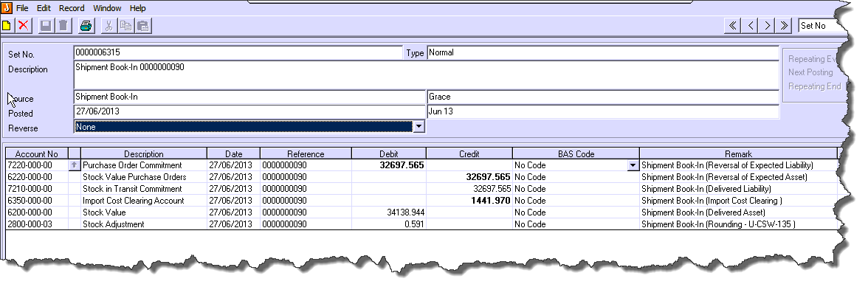The height and width of the screenshot is (287, 868).
Task: Open the Record menu
Action: coord(72,7)
